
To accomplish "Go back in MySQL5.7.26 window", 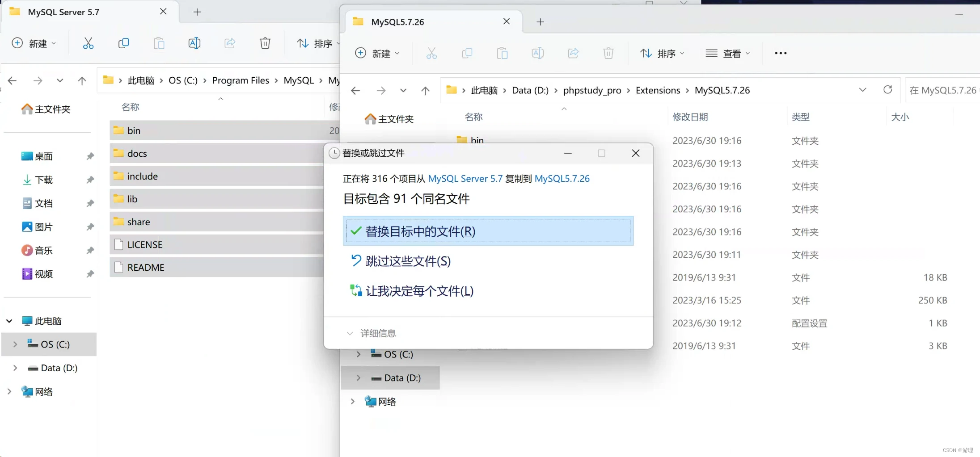I will [355, 91].
